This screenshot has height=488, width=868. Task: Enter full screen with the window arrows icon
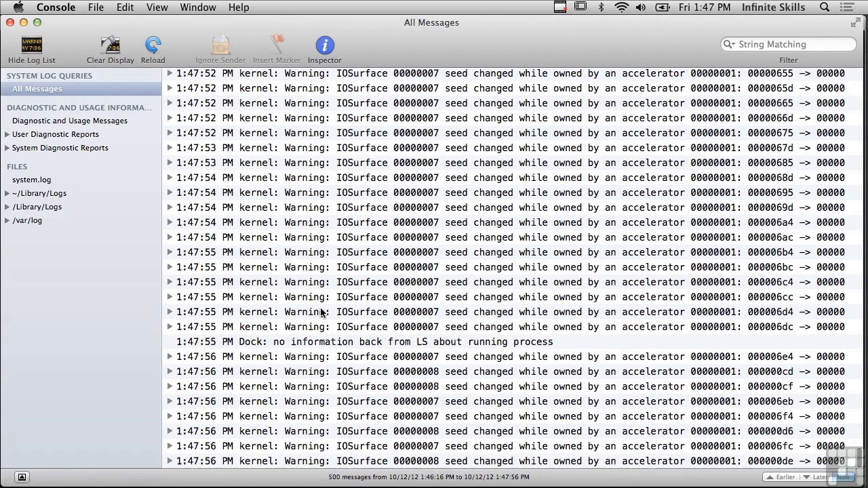tap(856, 22)
